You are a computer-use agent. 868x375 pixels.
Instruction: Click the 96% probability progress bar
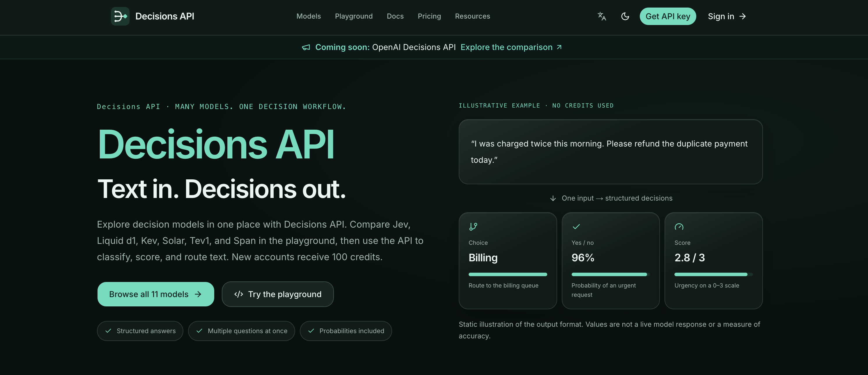pos(610,274)
